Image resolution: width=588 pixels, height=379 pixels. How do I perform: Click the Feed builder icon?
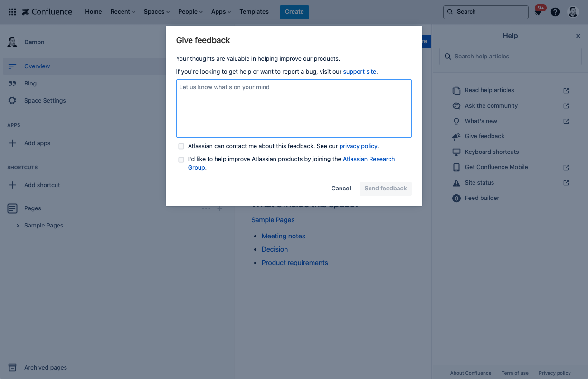456,198
